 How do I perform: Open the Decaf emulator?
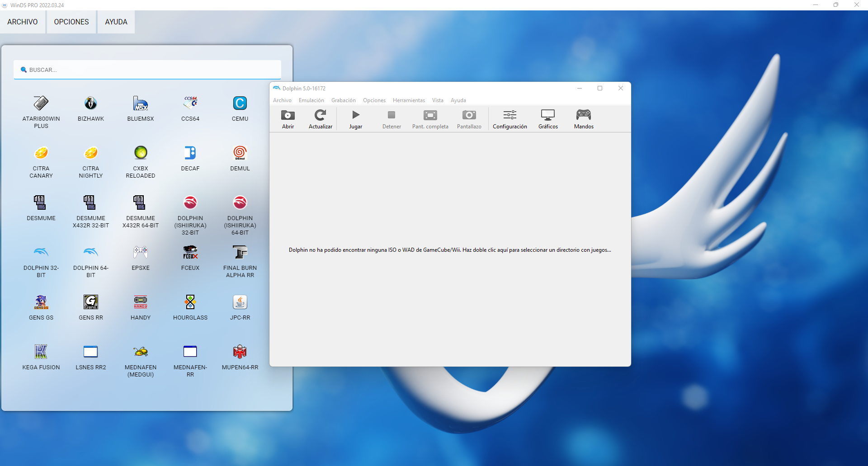click(190, 159)
